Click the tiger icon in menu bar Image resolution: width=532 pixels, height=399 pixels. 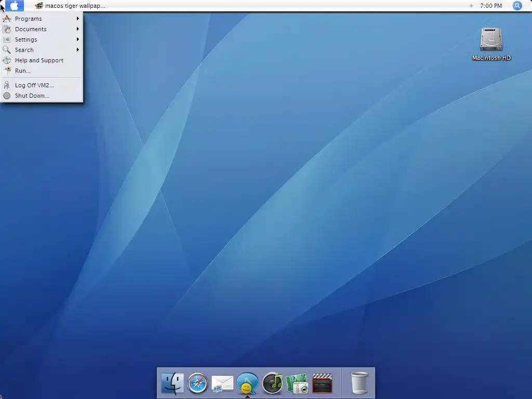tap(39, 6)
